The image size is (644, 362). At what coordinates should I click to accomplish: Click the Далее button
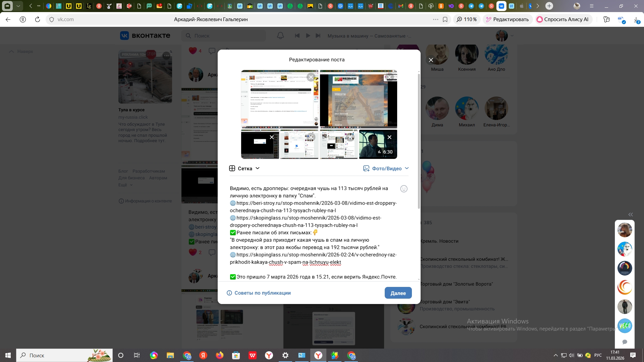pyautogui.click(x=398, y=293)
